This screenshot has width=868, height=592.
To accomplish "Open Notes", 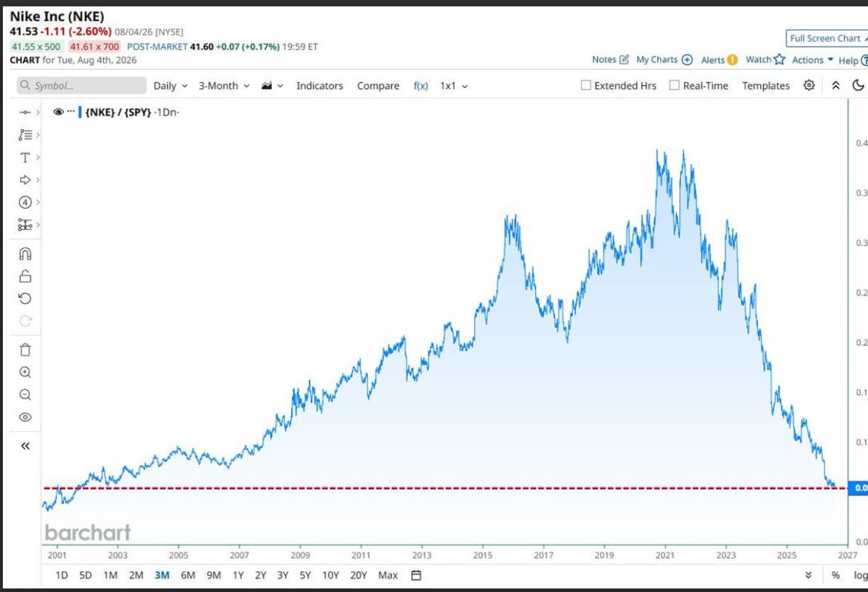I will click(x=611, y=60).
